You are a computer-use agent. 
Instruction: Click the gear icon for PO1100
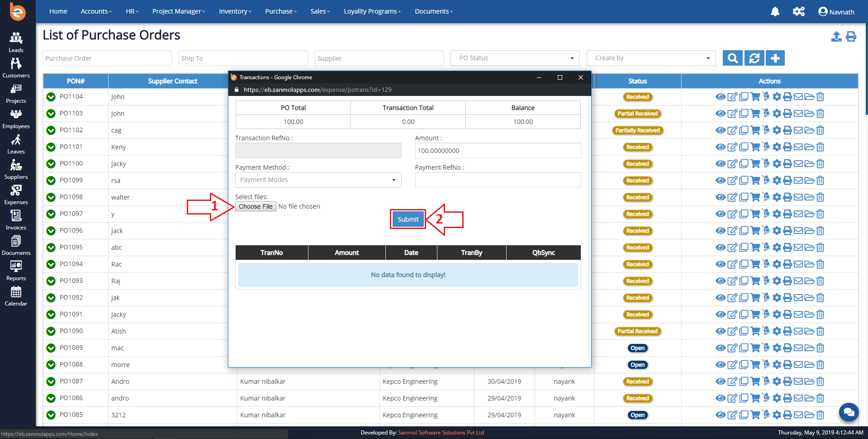777,164
